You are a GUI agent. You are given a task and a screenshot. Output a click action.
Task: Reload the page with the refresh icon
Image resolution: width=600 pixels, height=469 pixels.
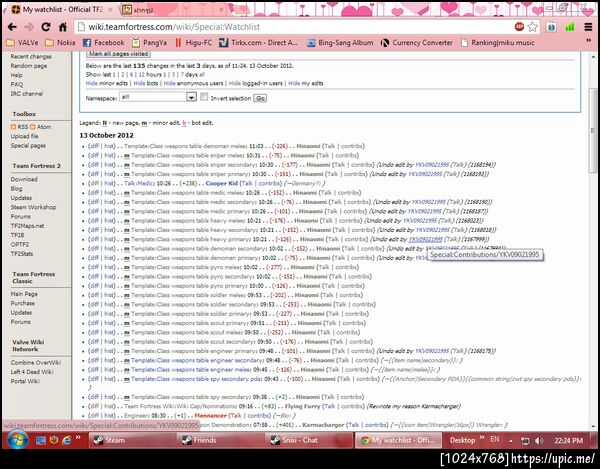(x=46, y=27)
